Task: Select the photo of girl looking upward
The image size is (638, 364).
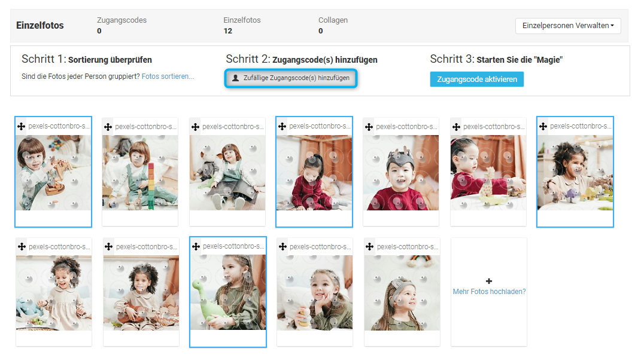Action: [402, 292]
